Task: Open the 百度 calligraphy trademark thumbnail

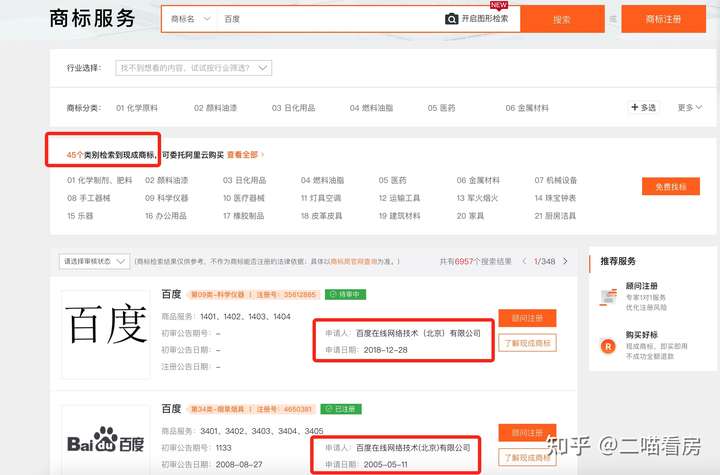Action: point(106,334)
